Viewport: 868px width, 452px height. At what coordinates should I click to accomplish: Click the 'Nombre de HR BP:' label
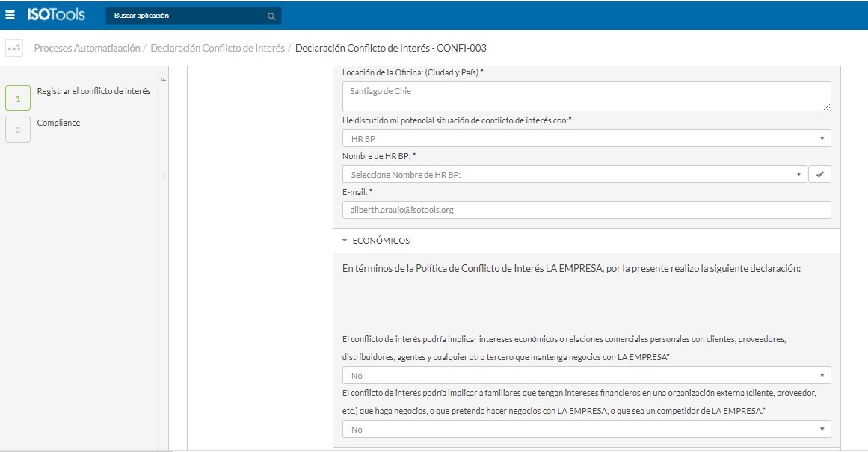(x=378, y=156)
